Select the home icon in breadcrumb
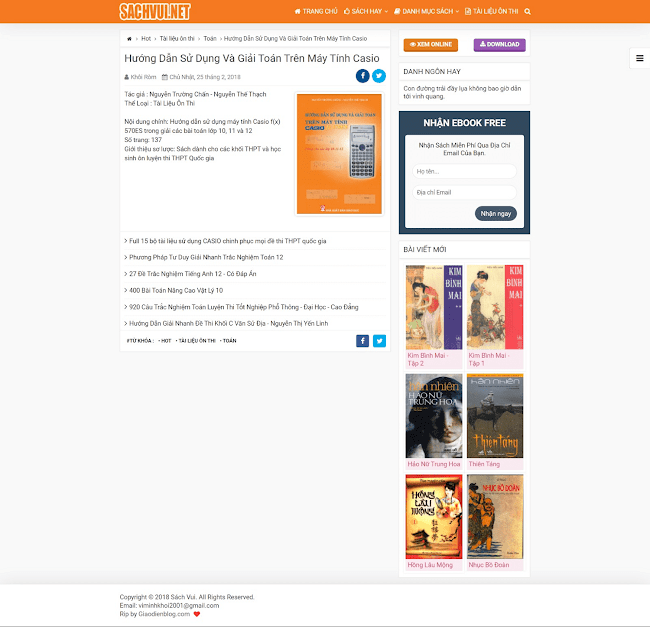Screen dimensions: 650x627 point(129,39)
